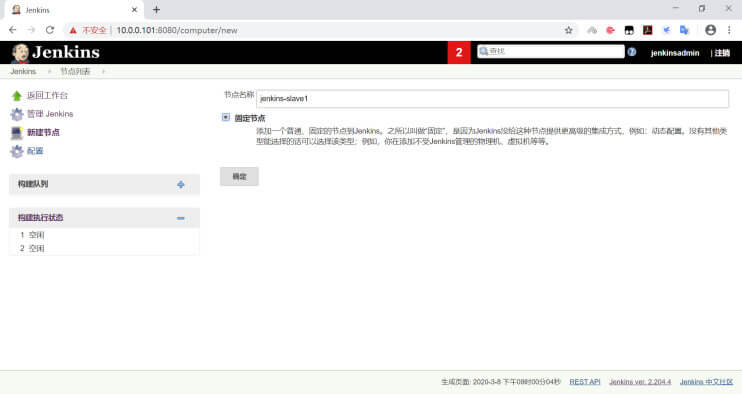Click the green up-arrow 返回工作台 icon
The image size is (742, 394).
pos(17,96)
